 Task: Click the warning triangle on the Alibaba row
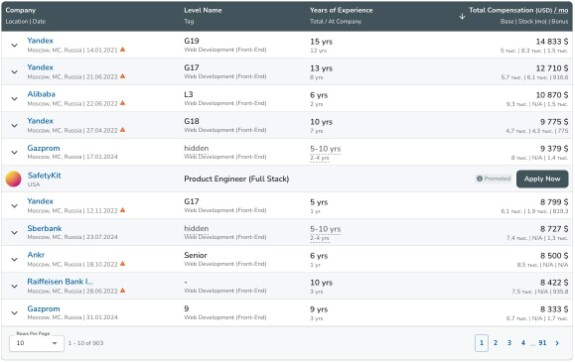(122, 103)
